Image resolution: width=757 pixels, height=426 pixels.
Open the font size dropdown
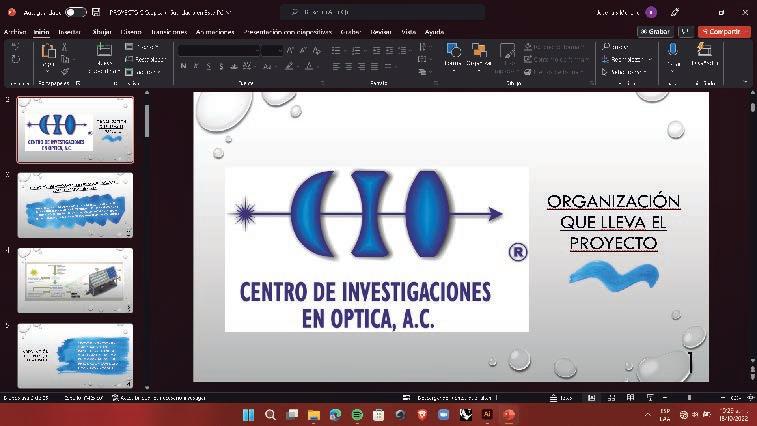(x=280, y=50)
